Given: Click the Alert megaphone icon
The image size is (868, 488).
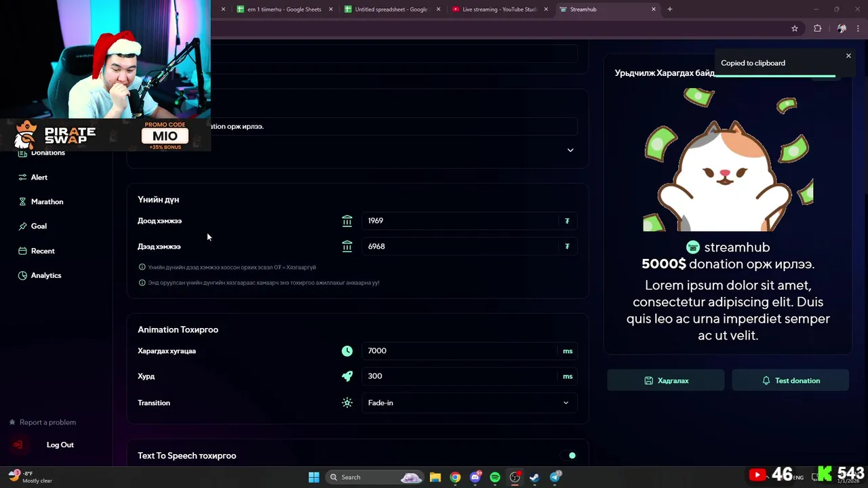Looking at the screenshot, I should [x=22, y=177].
